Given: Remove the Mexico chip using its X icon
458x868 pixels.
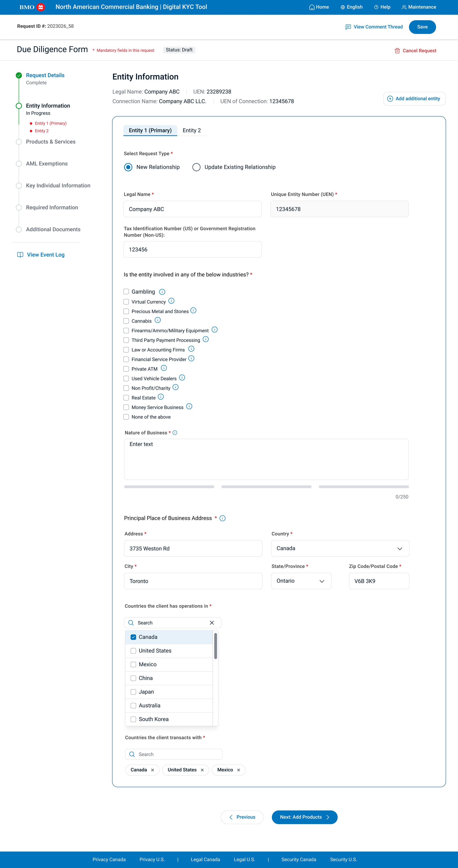Looking at the screenshot, I should pos(239,770).
